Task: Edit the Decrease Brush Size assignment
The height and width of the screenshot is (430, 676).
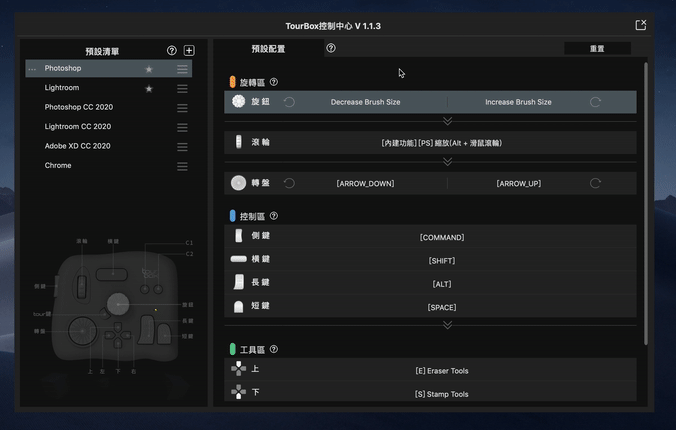Action: click(365, 102)
